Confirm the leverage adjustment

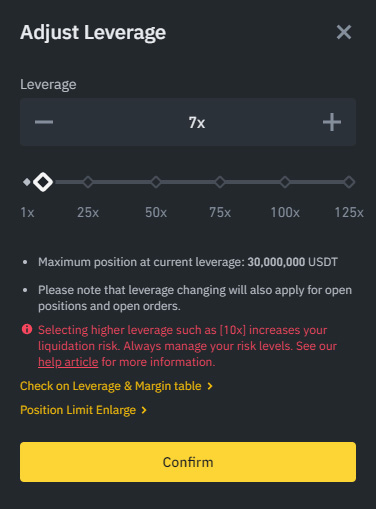pos(188,462)
